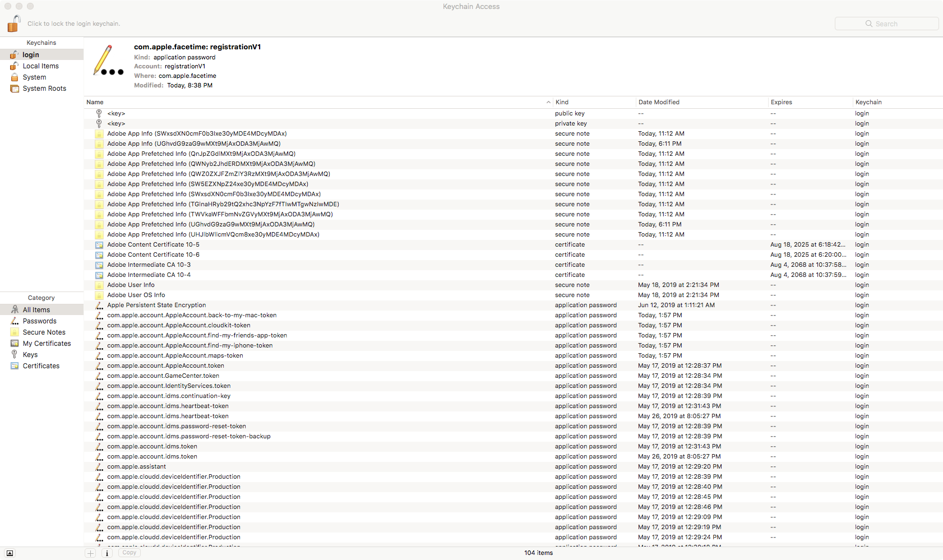Click certificate icon beside Adobe Content Certificate 10-5
The image size is (943, 560).
pyautogui.click(x=99, y=244)
